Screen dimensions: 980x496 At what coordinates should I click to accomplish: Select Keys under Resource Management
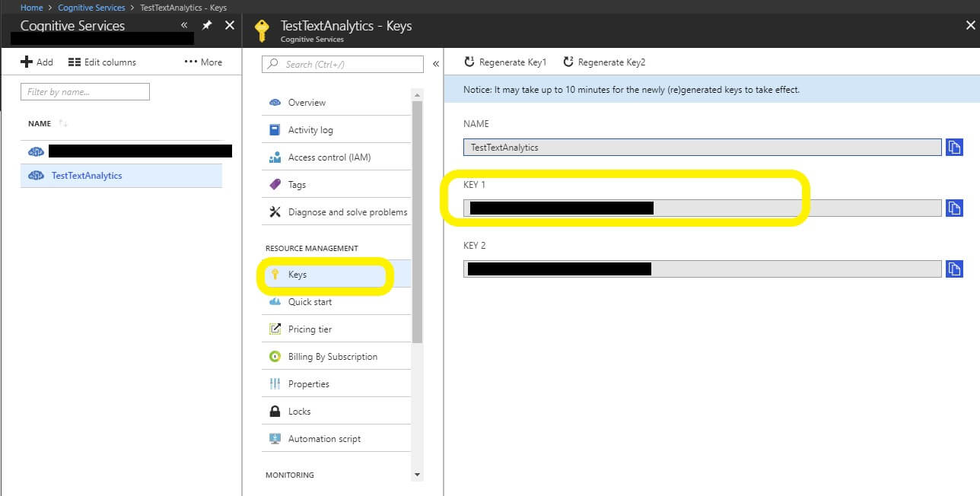336,275
